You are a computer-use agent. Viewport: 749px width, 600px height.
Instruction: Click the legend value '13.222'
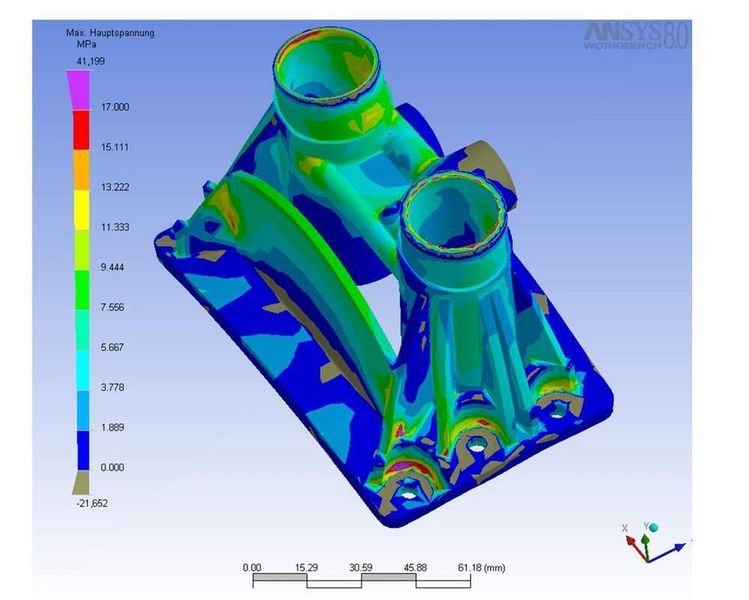[115, 187]
